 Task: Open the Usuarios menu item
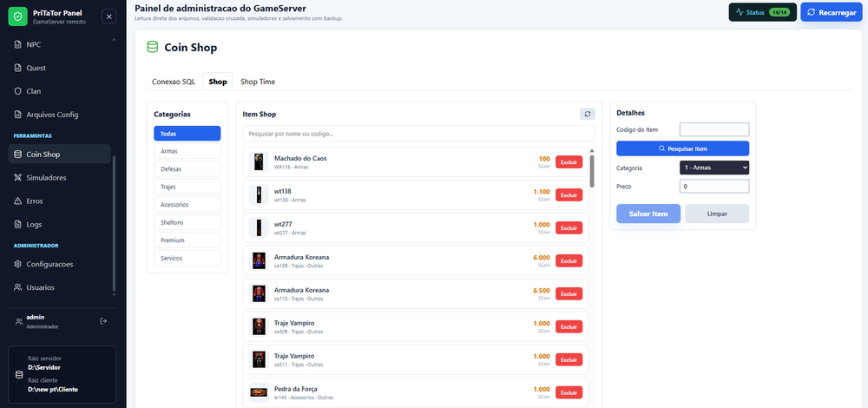click(x=59, y=287)
